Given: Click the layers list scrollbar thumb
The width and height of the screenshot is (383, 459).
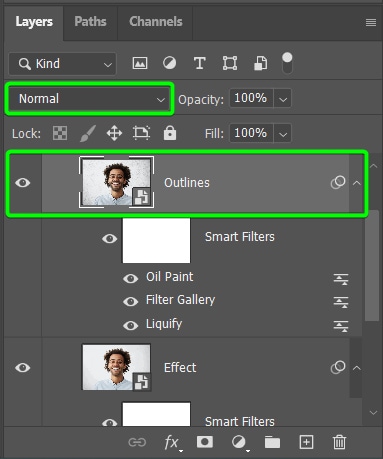Looking at the screenshot, I should pos(372,265).
